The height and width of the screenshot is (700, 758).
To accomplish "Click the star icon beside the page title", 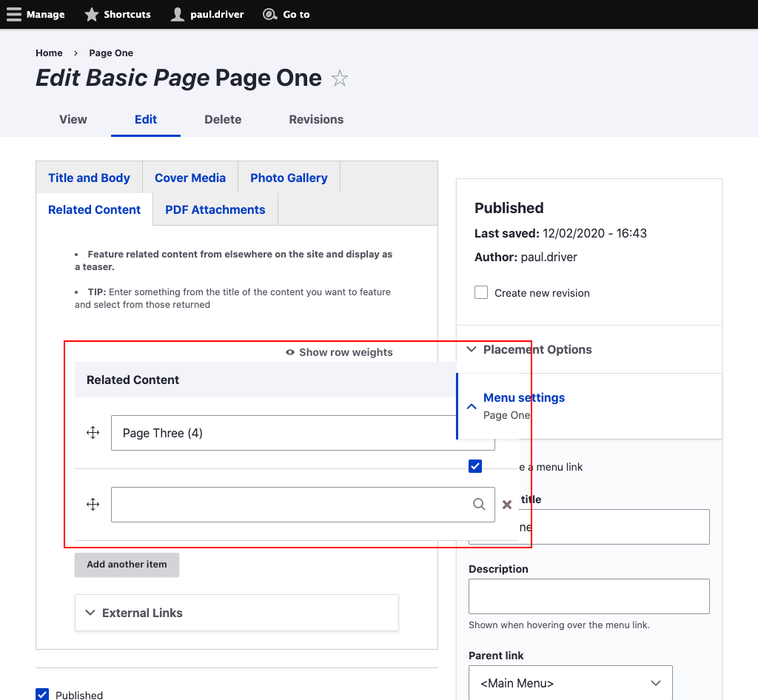I will [x=339, y=77].
